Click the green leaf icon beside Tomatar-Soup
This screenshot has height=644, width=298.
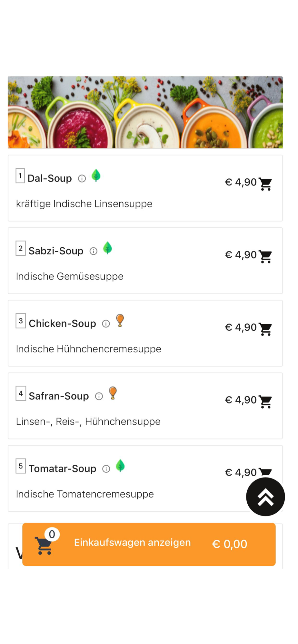tap(120, 466)
